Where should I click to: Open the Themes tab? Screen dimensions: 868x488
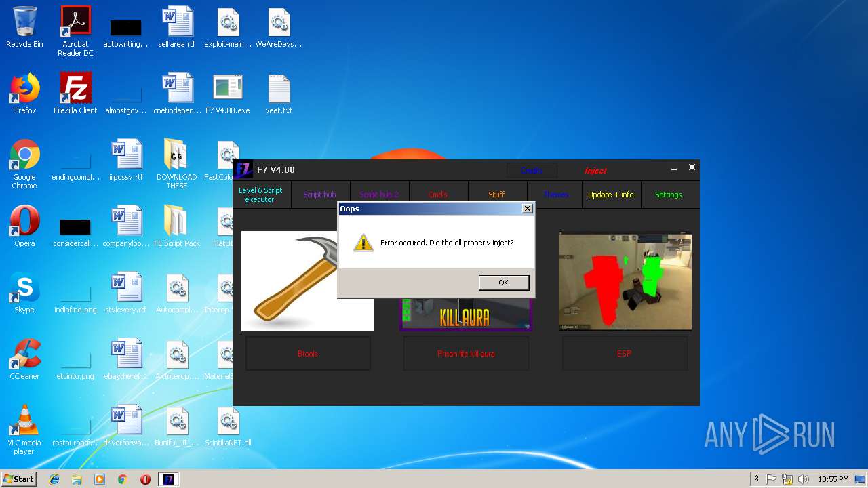click(555, 195)
